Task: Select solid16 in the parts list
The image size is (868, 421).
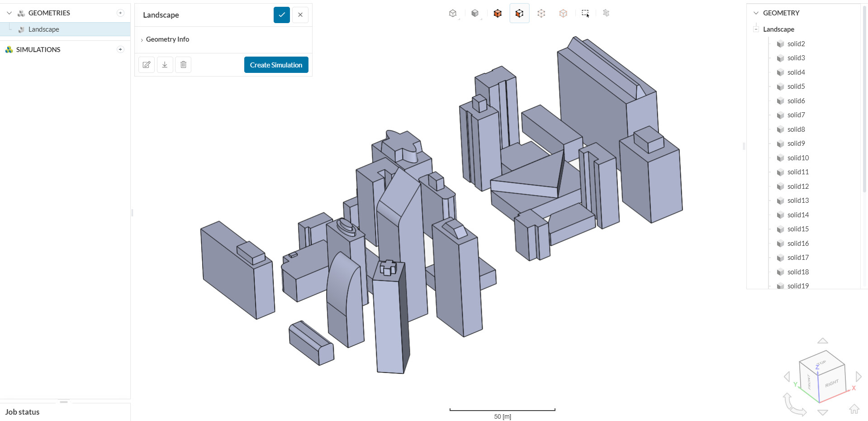Action: coord(798,244)
